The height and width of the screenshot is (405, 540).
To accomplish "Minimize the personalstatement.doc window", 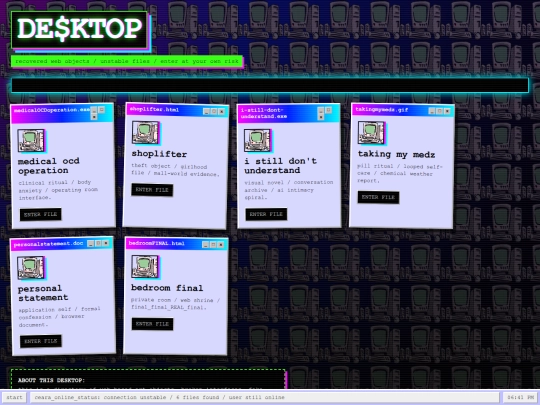I will (91, 244).
